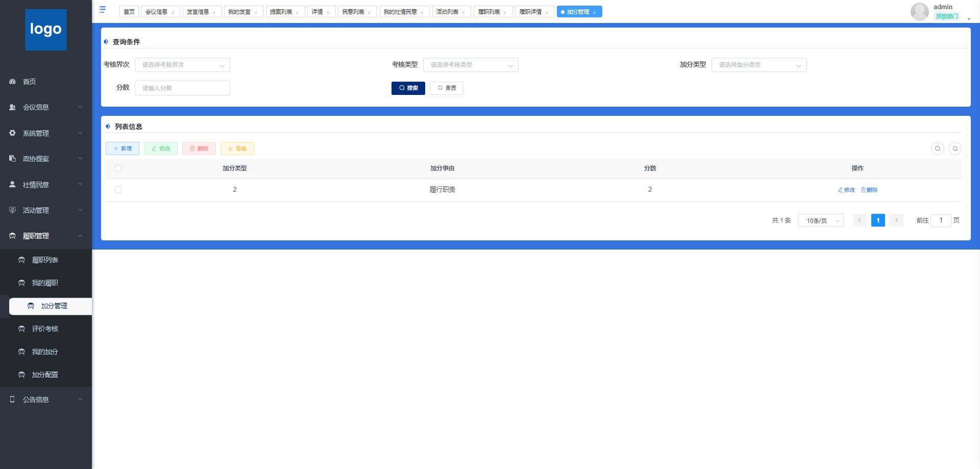Open the 10条/页 page size dropdown
This screenshot has height=469, width=980.
coord(821,220)
